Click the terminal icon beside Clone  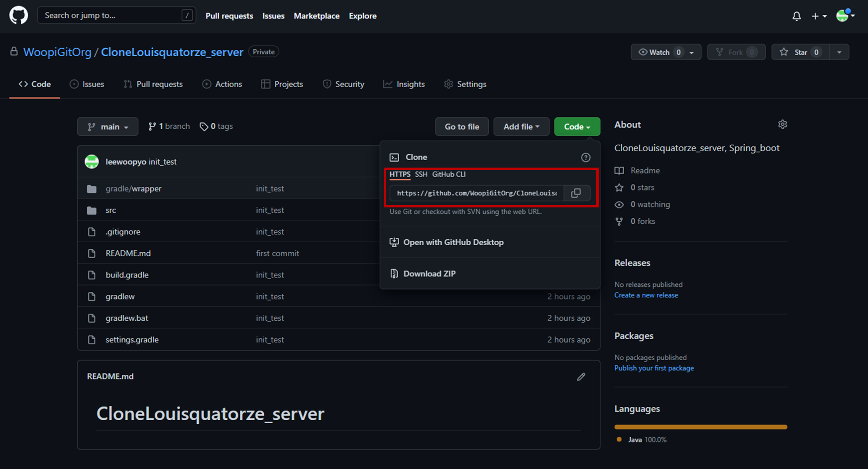click(394, 157)
